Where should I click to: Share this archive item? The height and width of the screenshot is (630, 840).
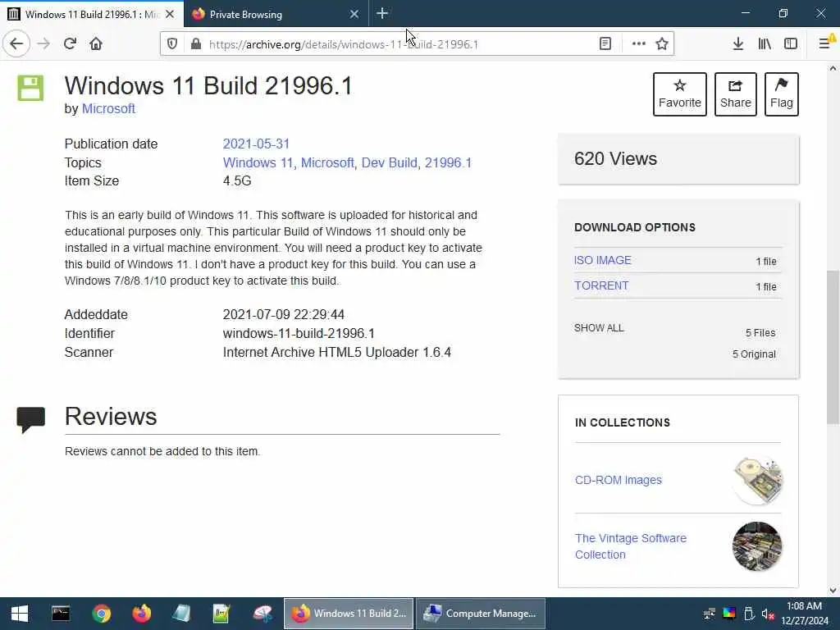[x=736, y=94]
